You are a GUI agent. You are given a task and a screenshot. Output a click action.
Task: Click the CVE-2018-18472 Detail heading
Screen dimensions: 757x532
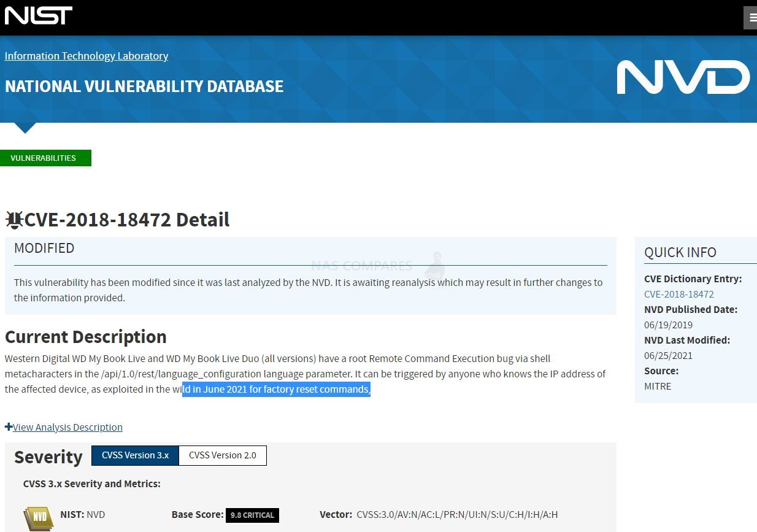pyautogui.click(x=127, y=220)
